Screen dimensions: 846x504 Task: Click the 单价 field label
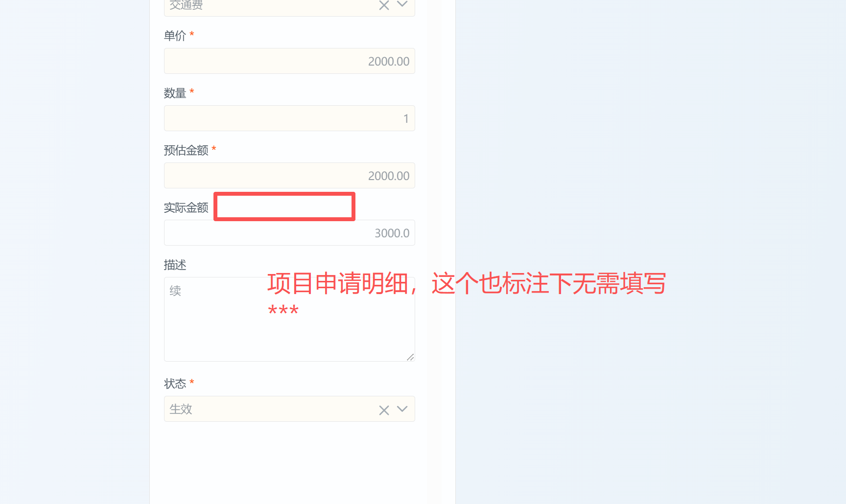(175, 36)
